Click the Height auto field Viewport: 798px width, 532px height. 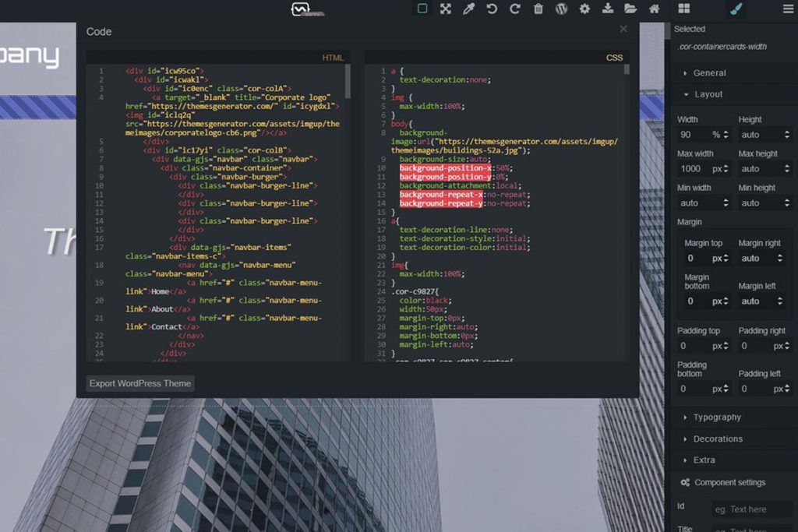759,135
